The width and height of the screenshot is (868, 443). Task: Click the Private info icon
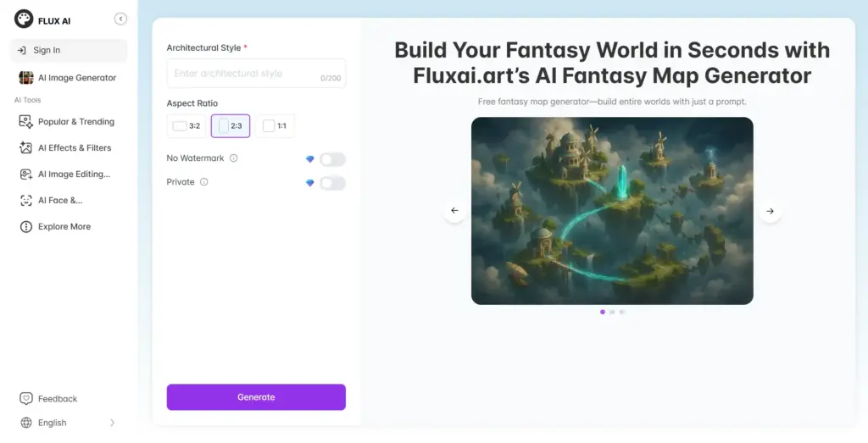203,182
